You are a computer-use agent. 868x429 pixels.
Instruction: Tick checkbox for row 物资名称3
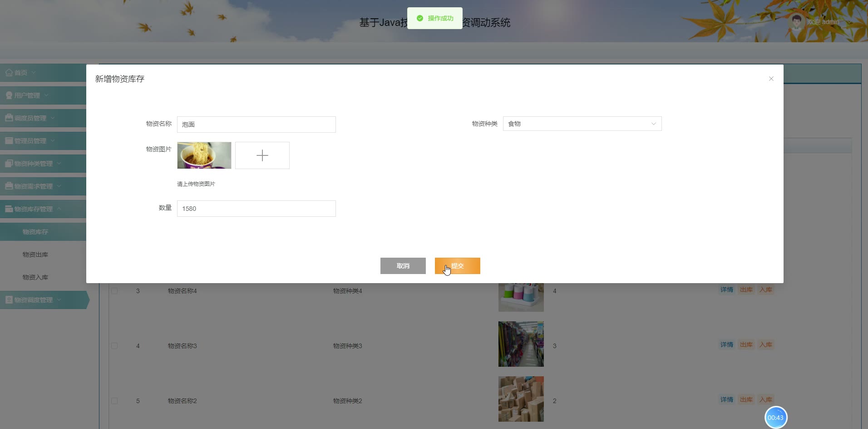(x=114, y=346)
